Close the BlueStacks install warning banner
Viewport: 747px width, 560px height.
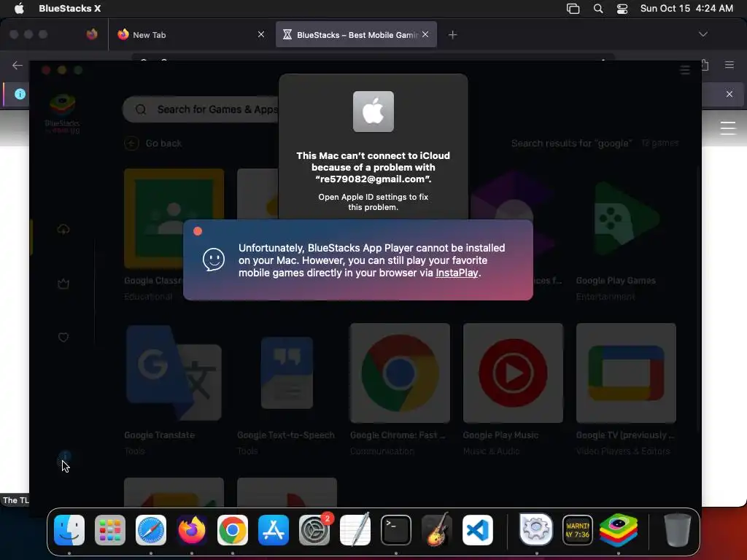pyautogui.click(x=198, y=231)
